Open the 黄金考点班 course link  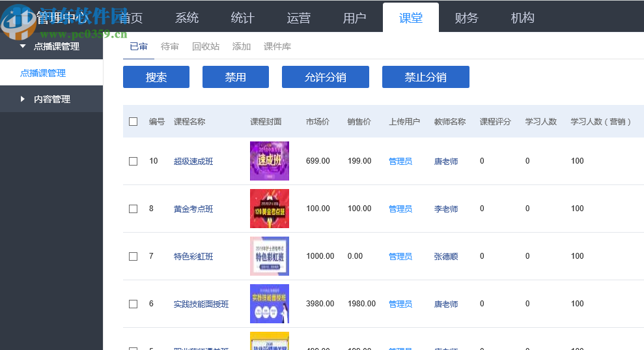pyautogui.click(x=193, y=209)
